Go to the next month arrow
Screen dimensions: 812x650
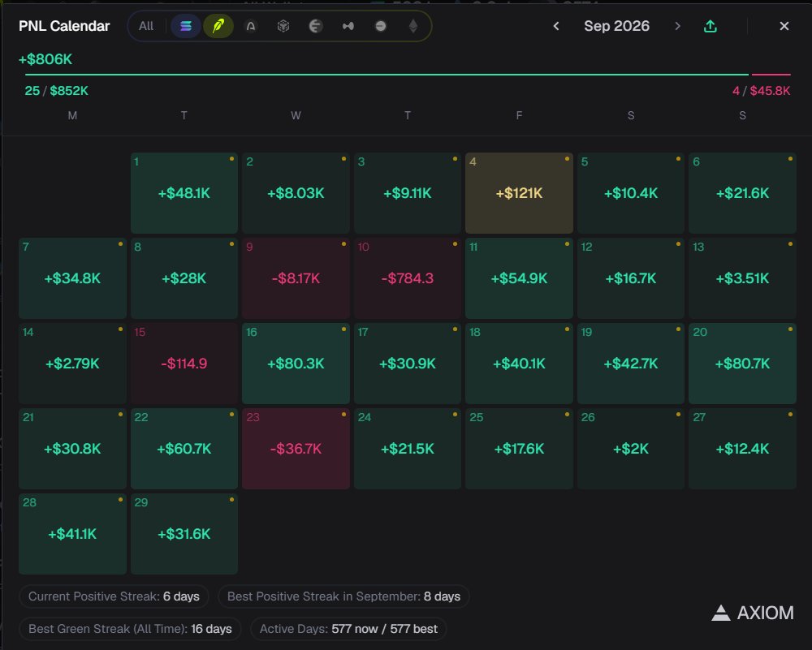tap(677, 26)
